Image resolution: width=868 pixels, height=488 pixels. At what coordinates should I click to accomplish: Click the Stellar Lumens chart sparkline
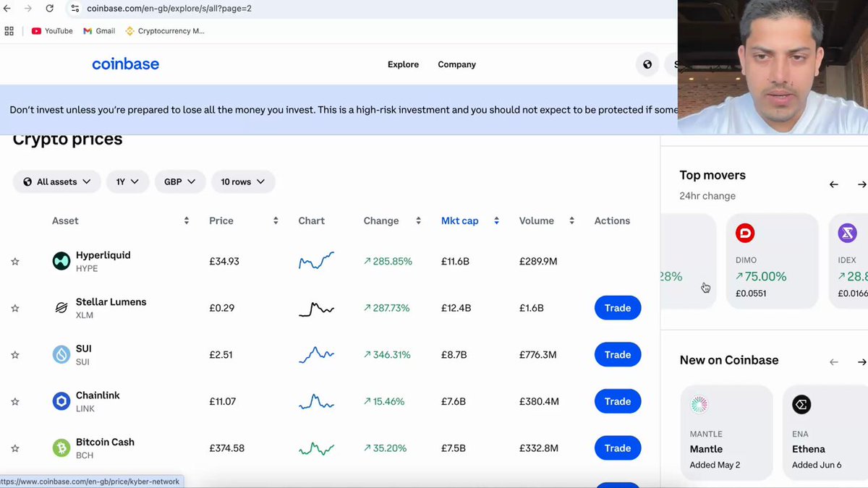[x=316, y=309]
